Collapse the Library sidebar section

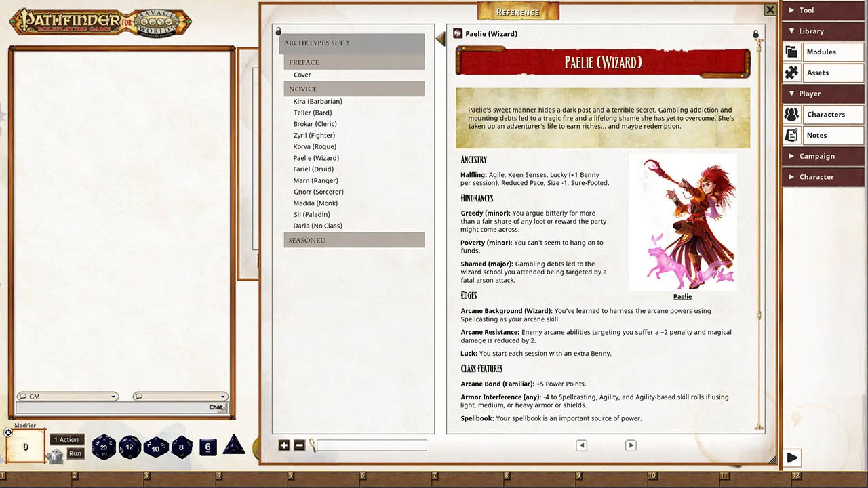tap(823, 31)
